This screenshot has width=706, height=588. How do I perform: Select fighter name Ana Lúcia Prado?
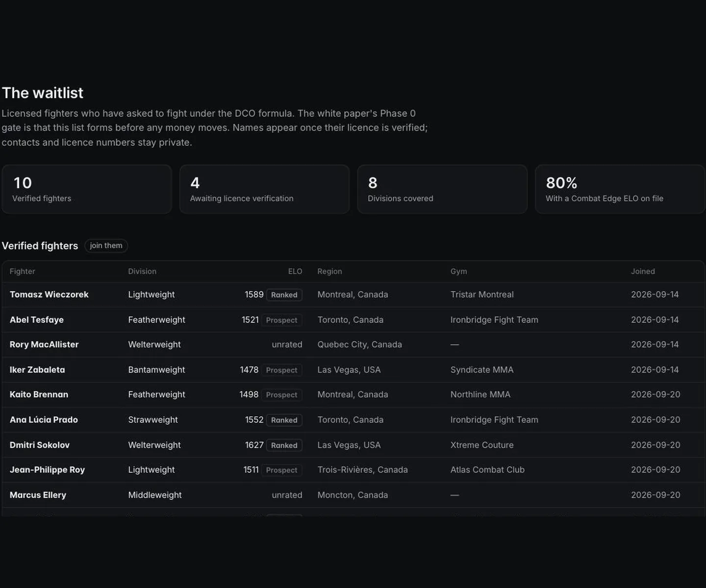tap(44, 420)
